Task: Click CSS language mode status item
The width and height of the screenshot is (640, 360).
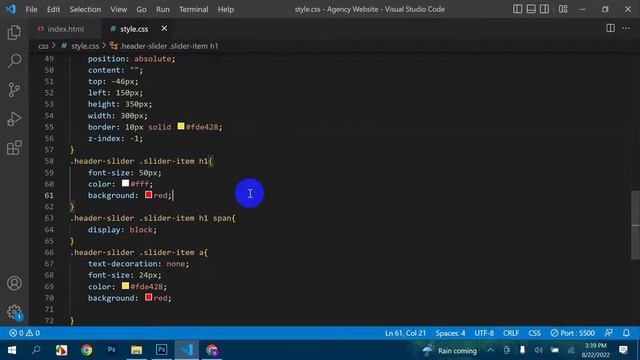Action: tap(534, 333)
